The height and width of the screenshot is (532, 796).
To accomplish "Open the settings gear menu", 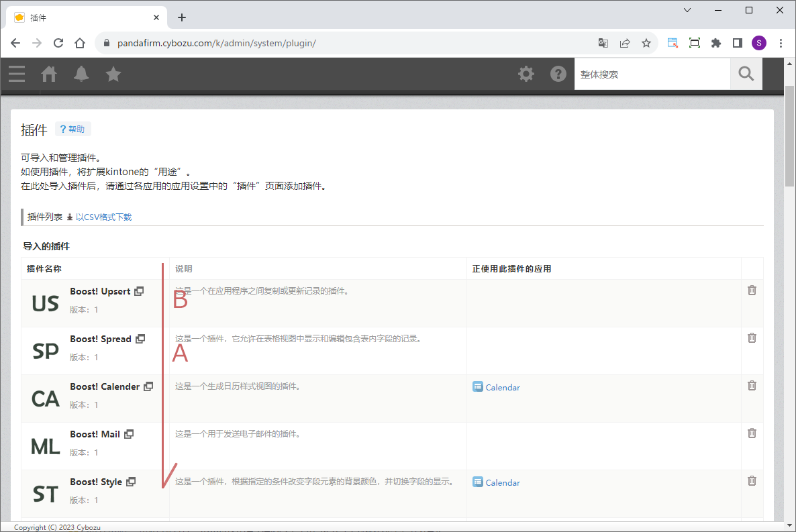I will coord(526,74).
